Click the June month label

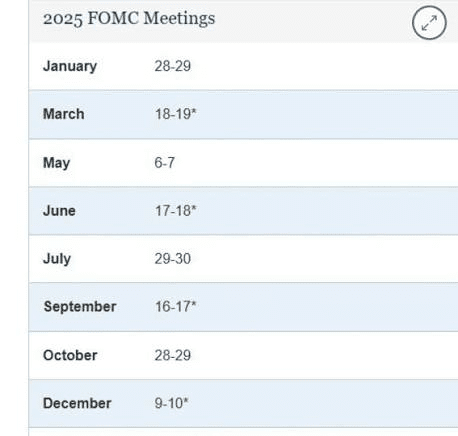(59, 211)
